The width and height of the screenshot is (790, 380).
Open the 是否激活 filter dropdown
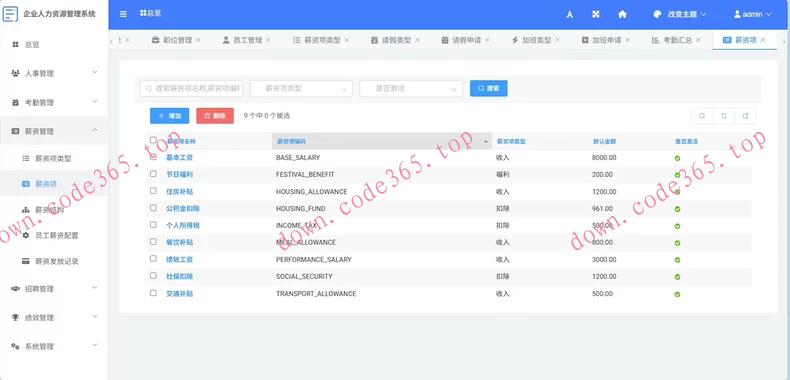411,88
